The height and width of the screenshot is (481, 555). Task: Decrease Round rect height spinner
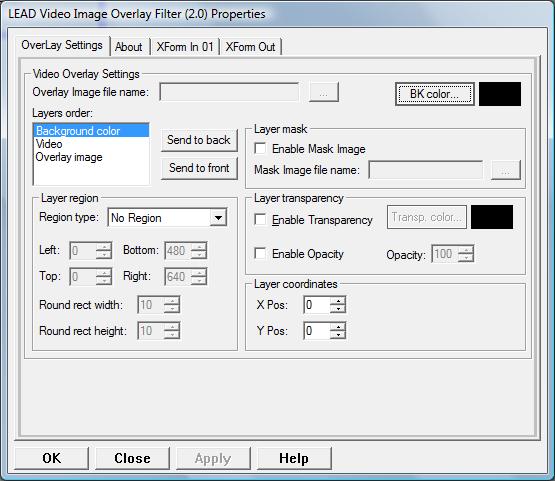click(x=172, y=335)
